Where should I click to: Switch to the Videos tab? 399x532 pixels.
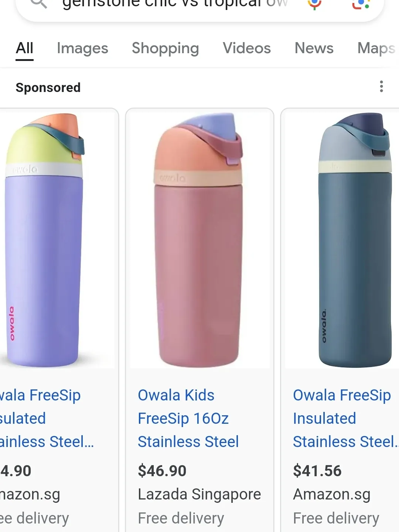click(247, 48)
